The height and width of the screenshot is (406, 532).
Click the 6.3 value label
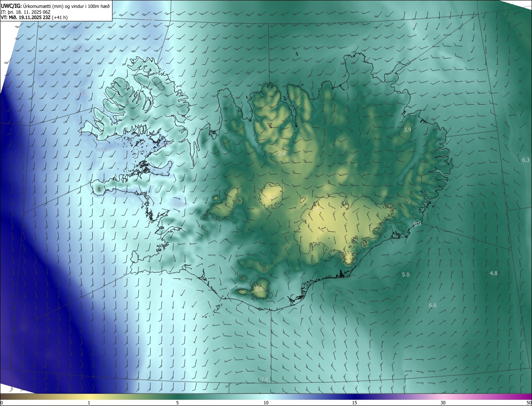coord(526,160)
